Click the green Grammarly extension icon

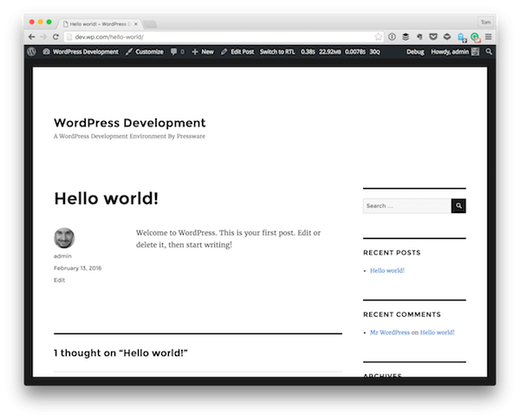click(476, 37)
